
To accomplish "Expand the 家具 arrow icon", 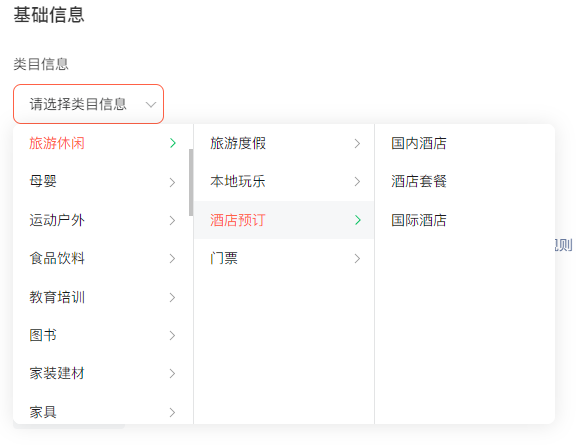I will pyautogui.click(x=172, y=412).
